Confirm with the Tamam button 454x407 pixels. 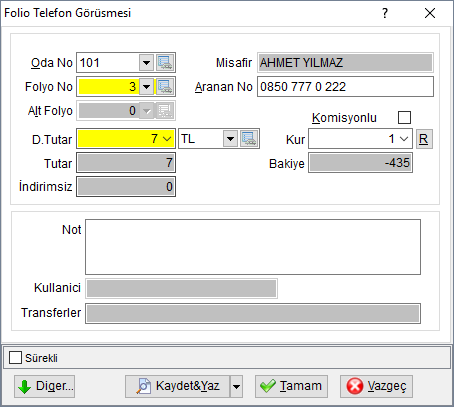pos(291,386)
